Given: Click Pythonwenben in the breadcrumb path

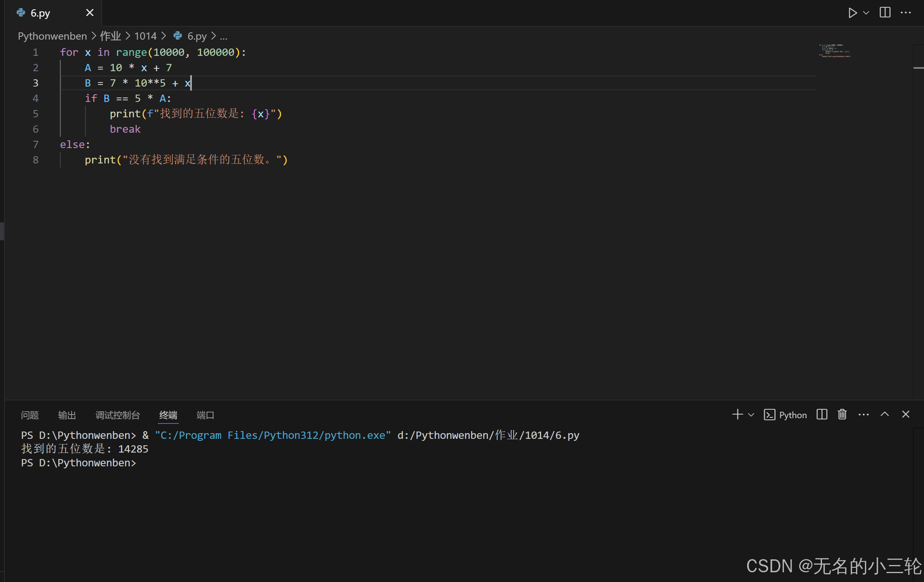Looking at the screenshot, I should (x=52, y=36).
